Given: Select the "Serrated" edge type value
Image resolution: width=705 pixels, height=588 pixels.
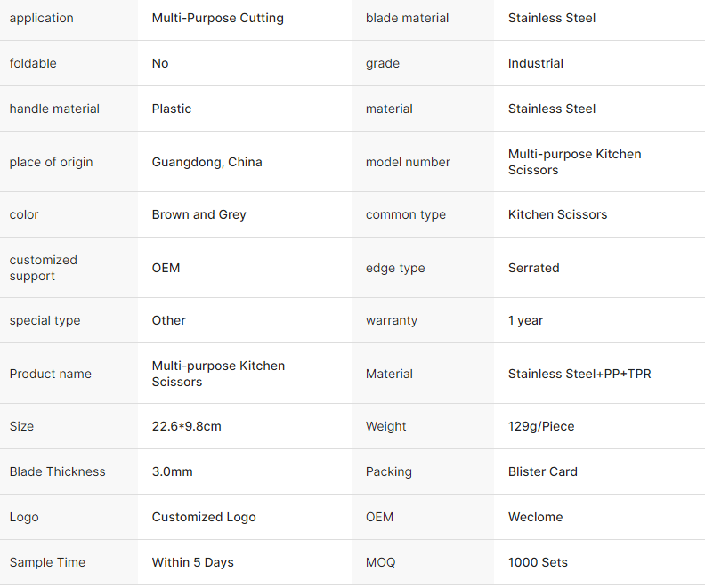Looking at the screenshot, I should pos(533,268).
